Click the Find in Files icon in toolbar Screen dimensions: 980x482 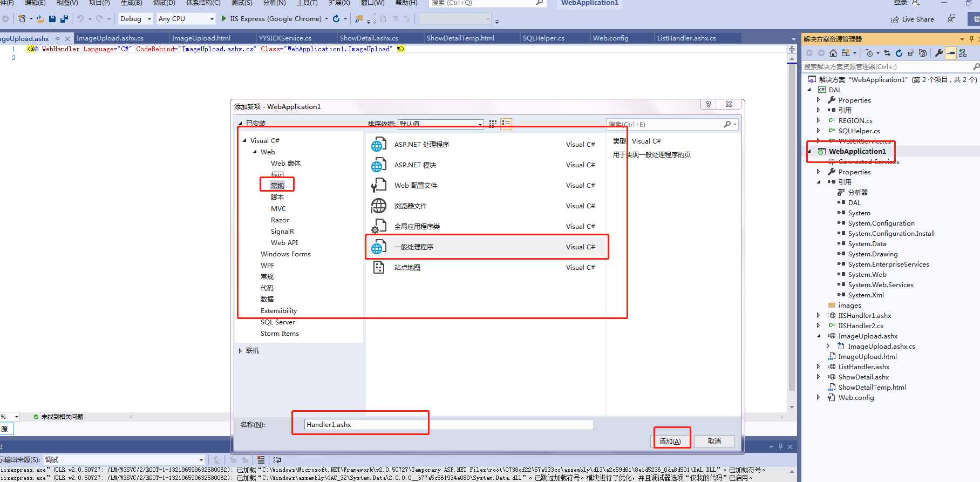[359, 19]
